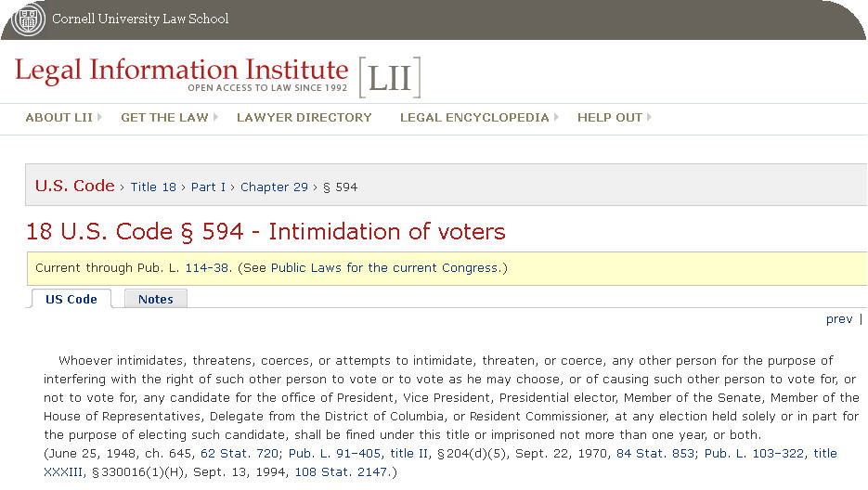Go to U.S. Code breadcrumb link
This screenshot has width=868, height=490.
(75, 186)
